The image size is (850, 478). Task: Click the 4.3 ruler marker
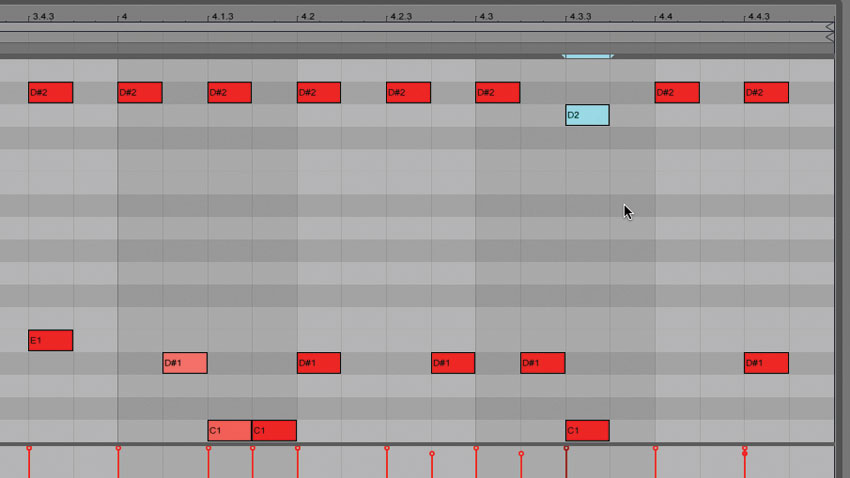485,16
